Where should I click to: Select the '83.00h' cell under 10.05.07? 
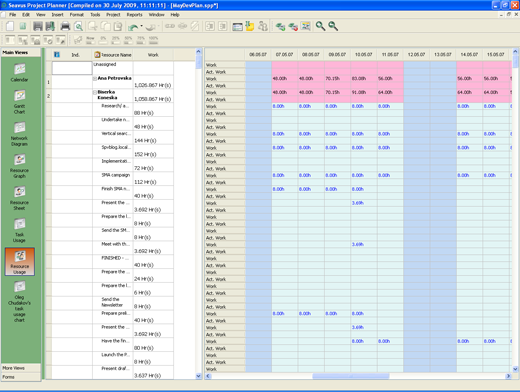[364, 79]
